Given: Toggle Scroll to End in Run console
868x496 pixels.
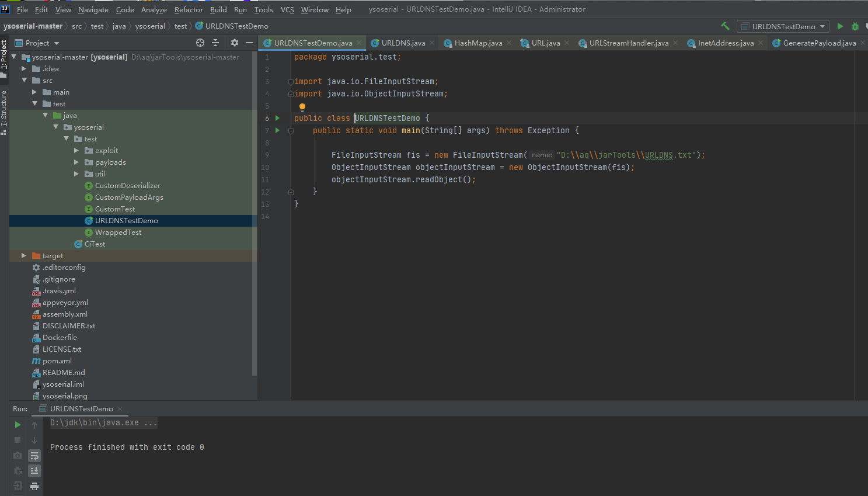Looking at the screenshot, I should tap(34, 470).
